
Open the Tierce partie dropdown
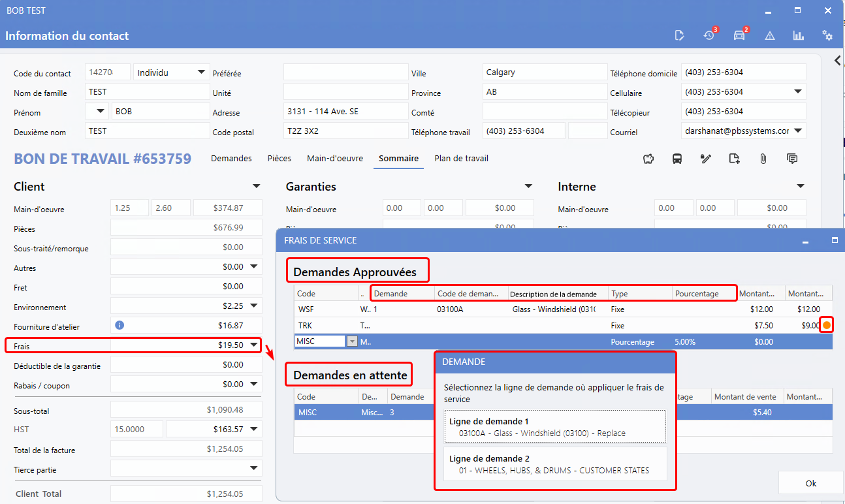(x=254, y=468)
